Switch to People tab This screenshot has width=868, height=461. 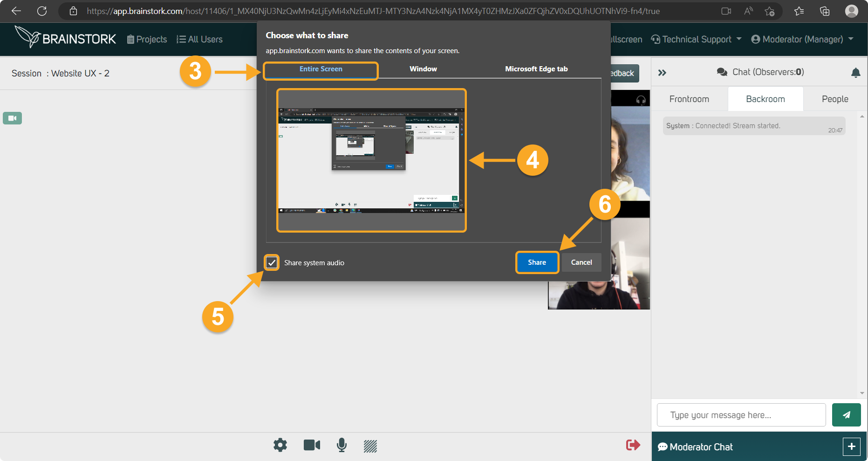[835, 99]
